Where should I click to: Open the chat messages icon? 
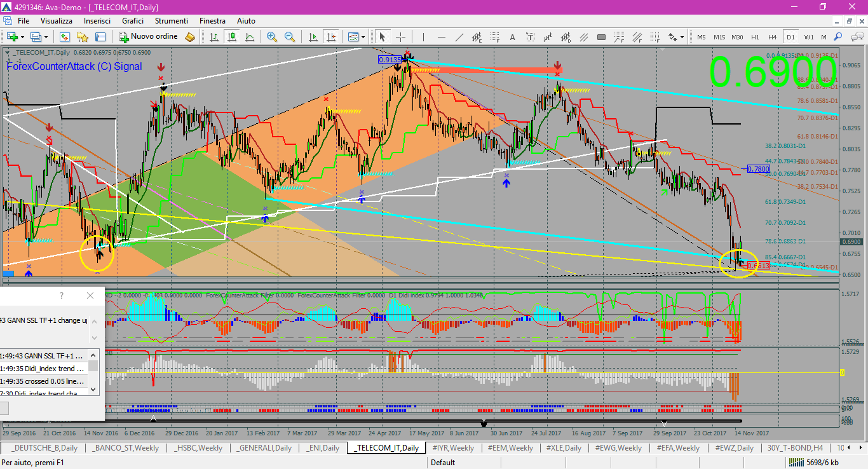point(856,37)
